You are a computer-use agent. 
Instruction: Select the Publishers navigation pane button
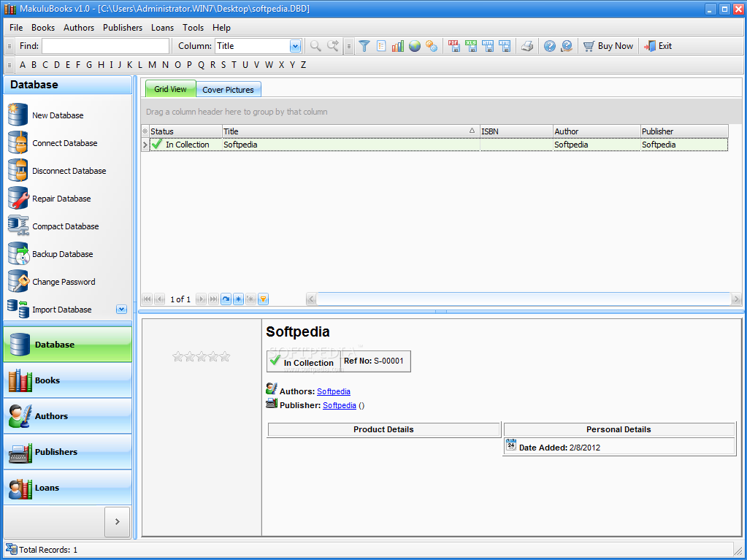point(68,451)
